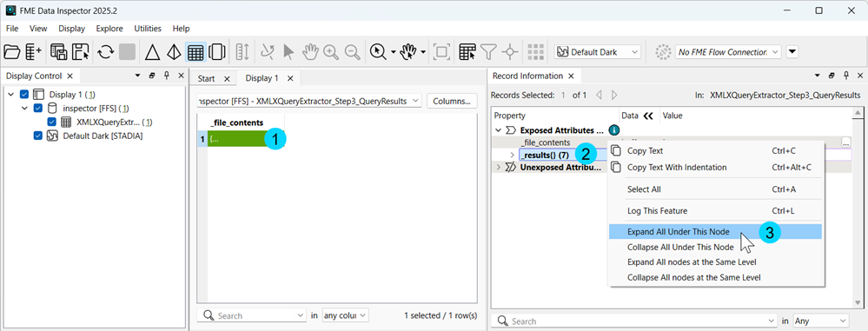Click the Zoom to Selected magnifier icon
This screenshot has width=868, height=331.
(x=378, y=52)
